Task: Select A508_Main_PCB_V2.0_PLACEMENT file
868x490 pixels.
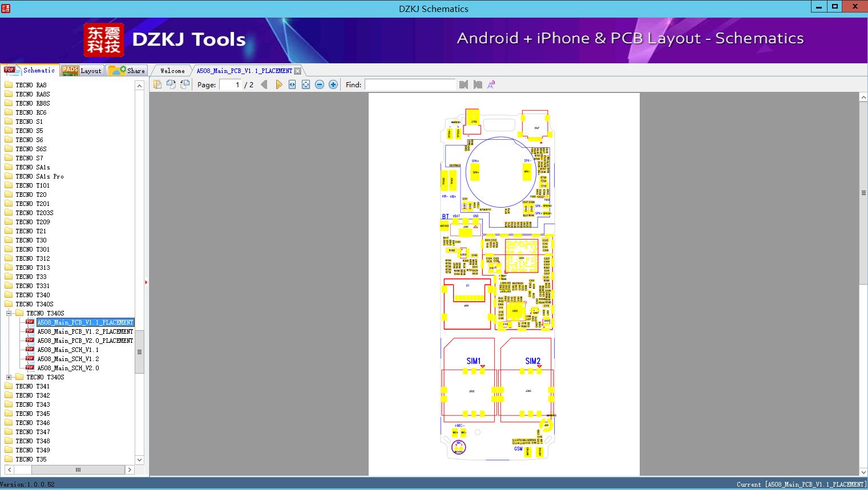Action: tap(85, 341)
